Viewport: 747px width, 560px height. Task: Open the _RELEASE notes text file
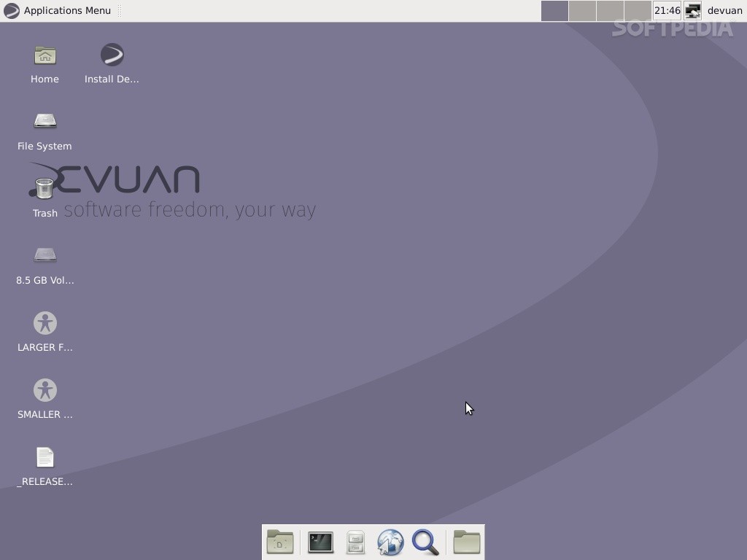(44, 458)
